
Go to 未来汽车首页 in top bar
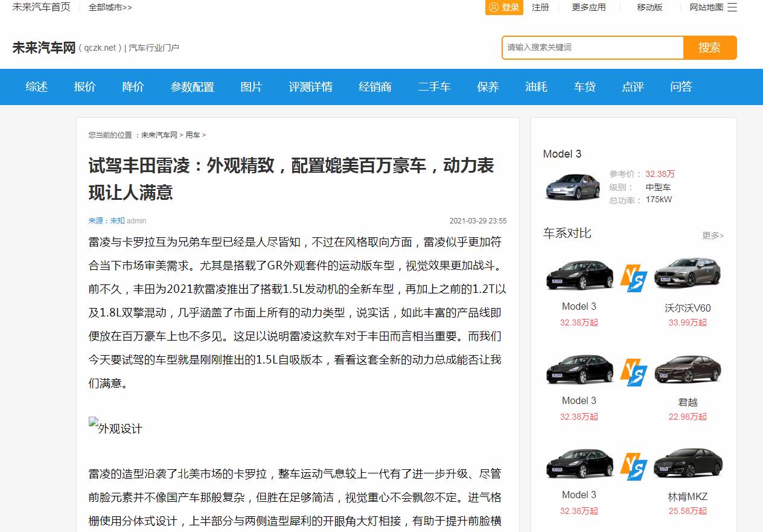[x=41, y=7]
